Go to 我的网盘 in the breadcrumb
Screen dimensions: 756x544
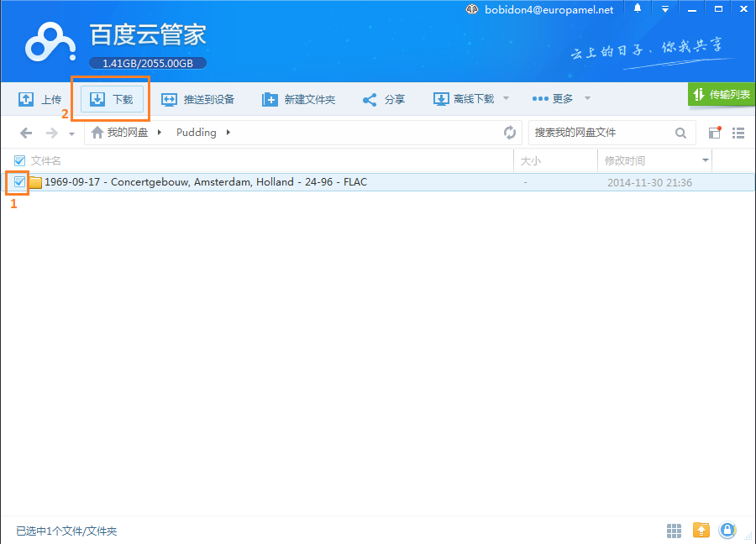[x=126, y=133]
